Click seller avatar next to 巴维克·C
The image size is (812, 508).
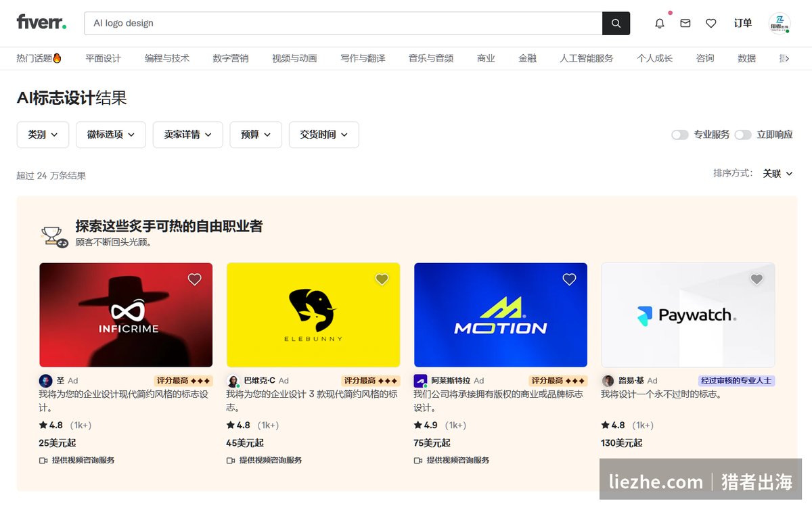point(233,381)
